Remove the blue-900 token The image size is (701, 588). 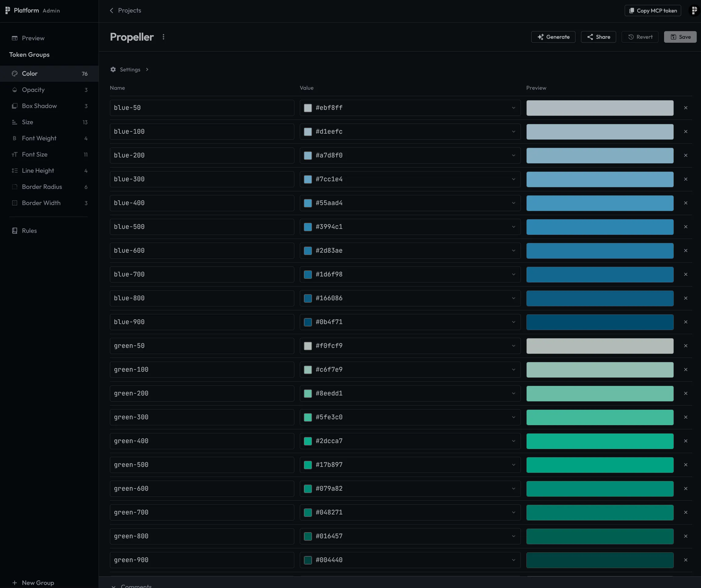(686, 322)
